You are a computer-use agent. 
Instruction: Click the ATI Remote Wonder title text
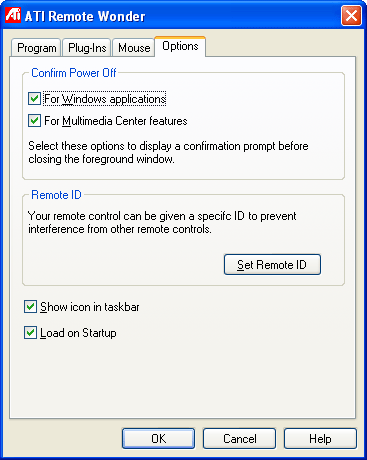tap(85, 16)
